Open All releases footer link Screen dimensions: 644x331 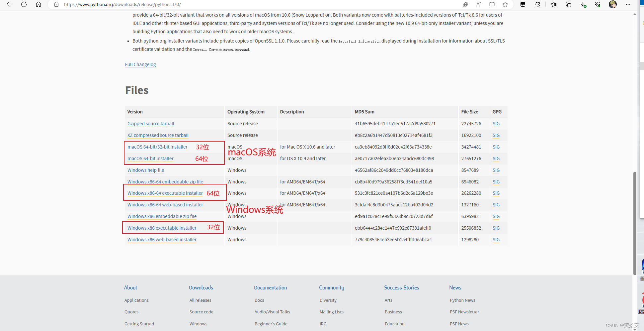(200, 300)
